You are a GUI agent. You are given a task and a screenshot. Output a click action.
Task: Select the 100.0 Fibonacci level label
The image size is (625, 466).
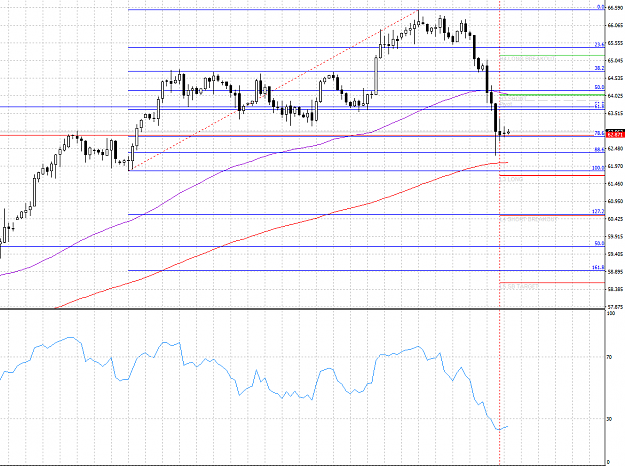point(598,168)
